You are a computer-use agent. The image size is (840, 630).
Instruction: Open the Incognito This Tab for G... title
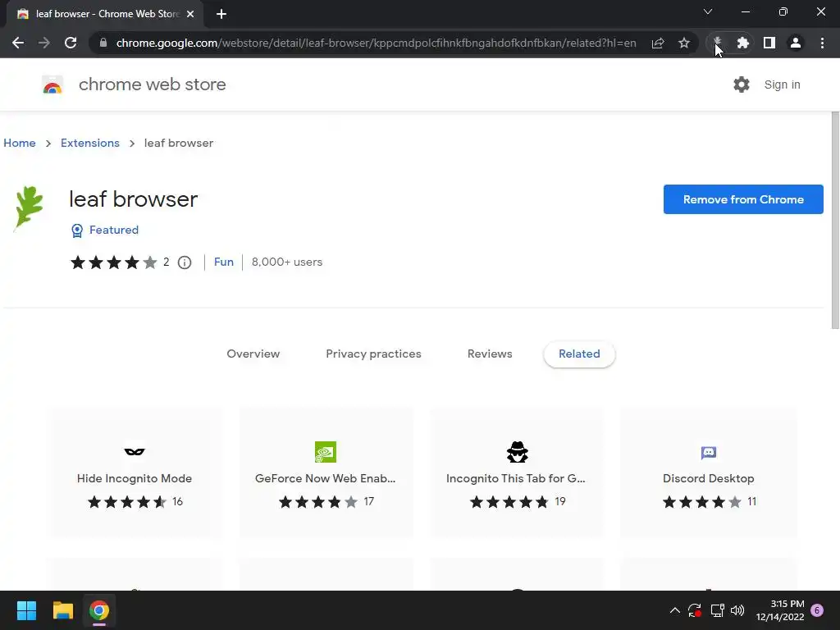(516, 478)
